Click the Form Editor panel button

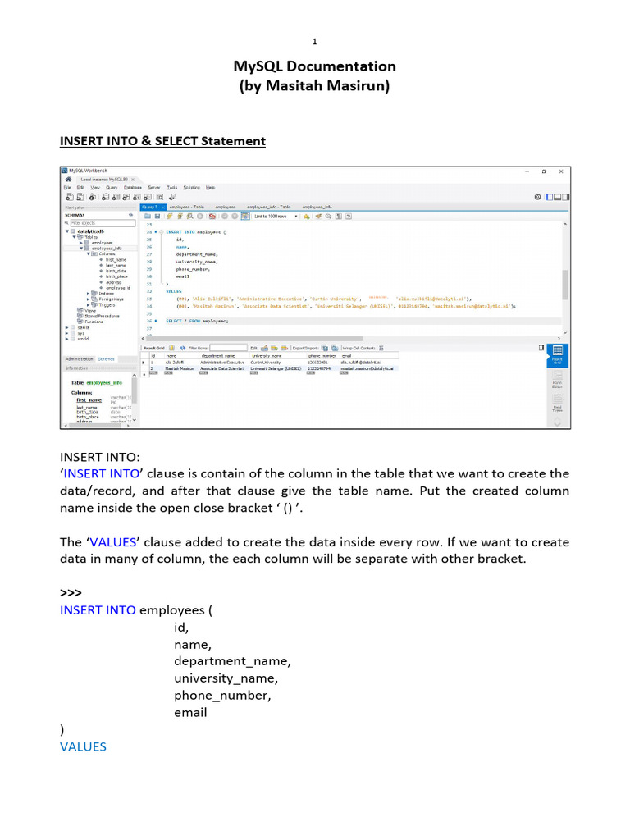tap(558, 379)
